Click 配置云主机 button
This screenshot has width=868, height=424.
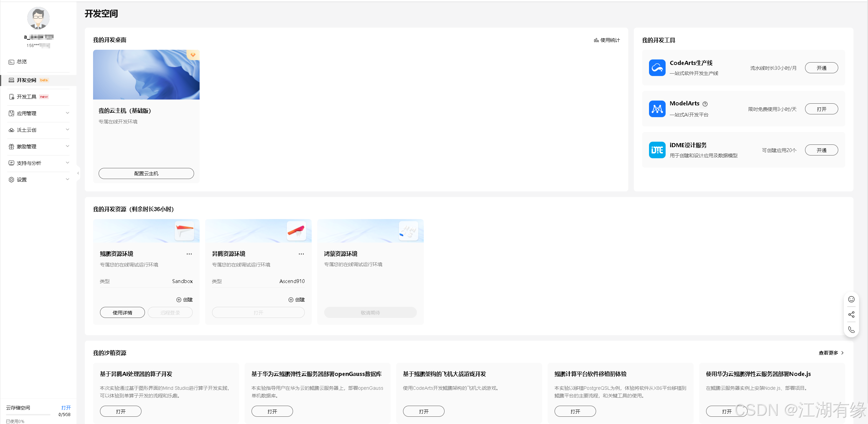point(146,173)
